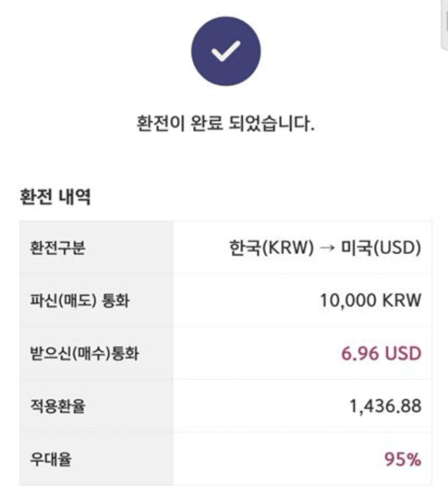
Task: Click the scrollbar at the top right
Action: [444, 24]
